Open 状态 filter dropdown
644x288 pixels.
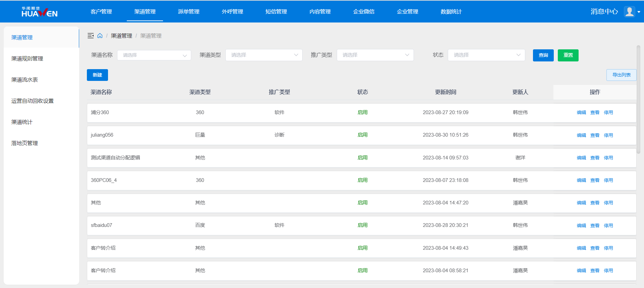pos(486,55)
